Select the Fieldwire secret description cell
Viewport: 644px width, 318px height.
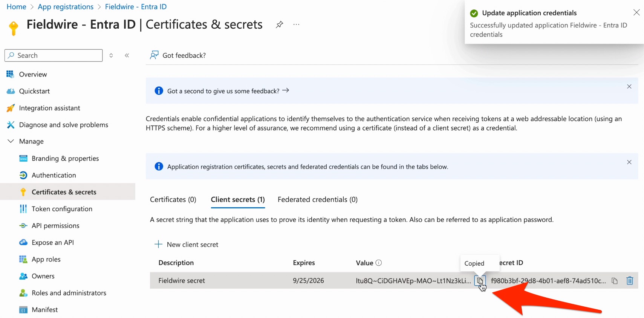[x=182, y=281]
